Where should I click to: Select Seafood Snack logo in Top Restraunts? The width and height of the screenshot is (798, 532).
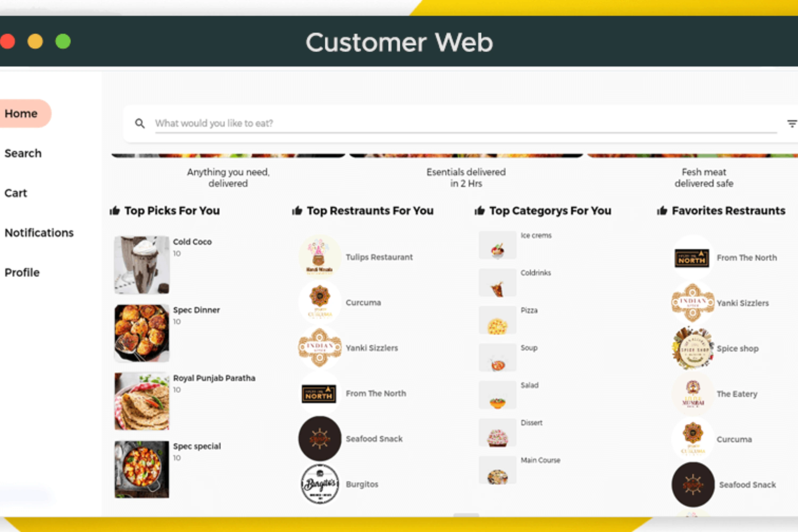320,439
